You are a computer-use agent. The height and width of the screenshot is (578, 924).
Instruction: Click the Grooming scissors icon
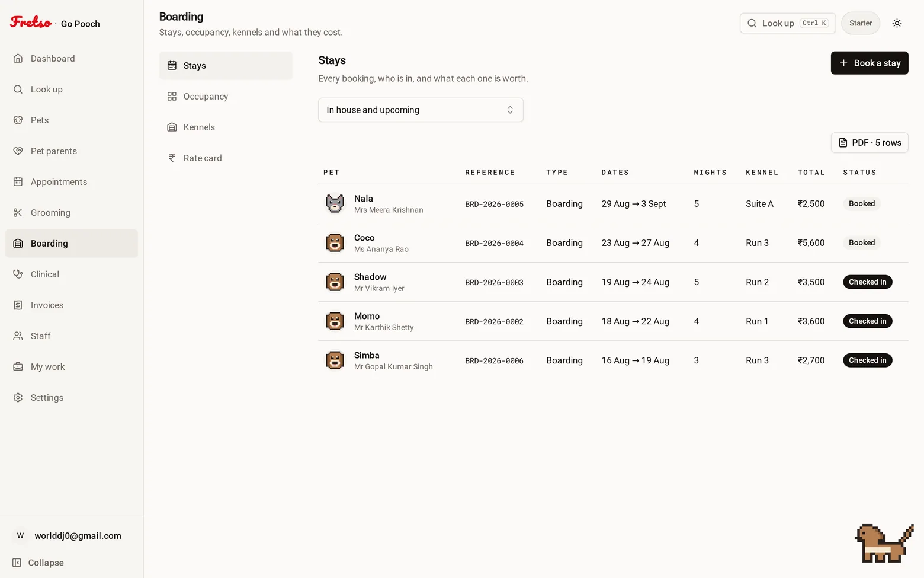click(18, 212)
